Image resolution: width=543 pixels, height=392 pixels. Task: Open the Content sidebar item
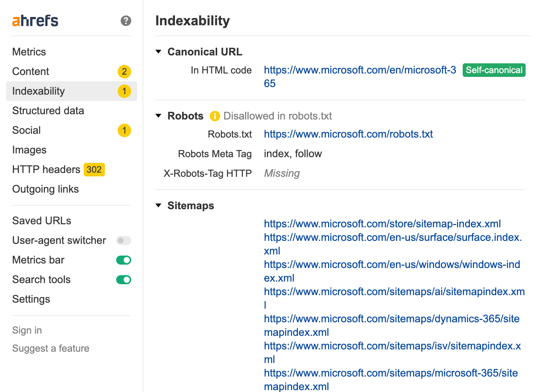(x=72, y=72)
